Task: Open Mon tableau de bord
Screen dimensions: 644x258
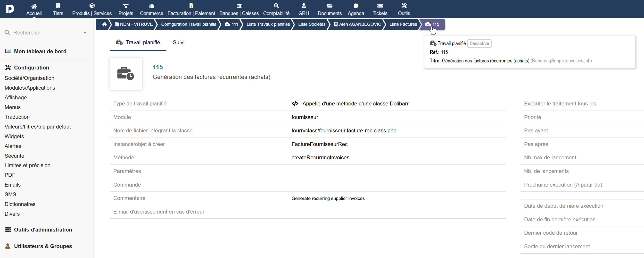Action: pyautogui.click(x=40, y=51)
